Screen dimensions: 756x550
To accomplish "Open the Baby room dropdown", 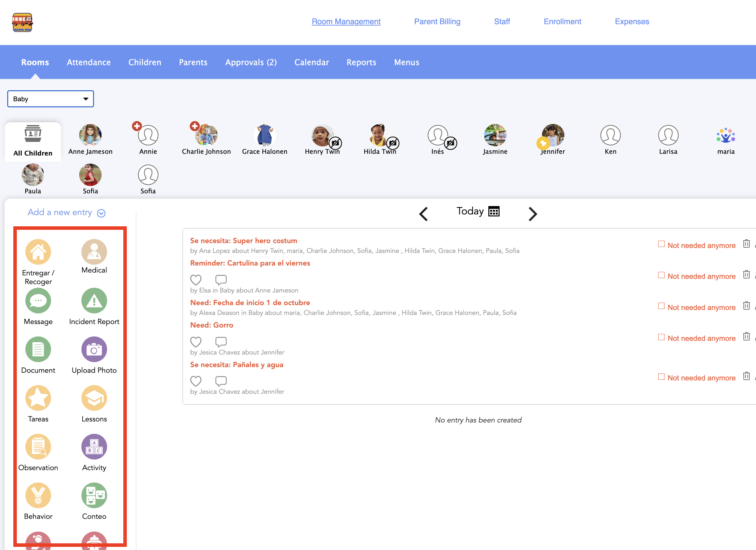I will [50, 99].
